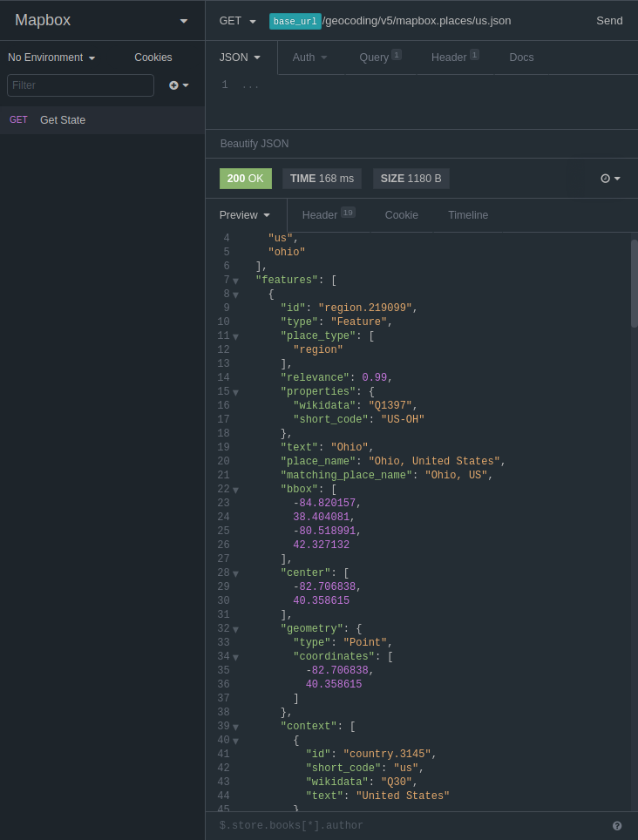This screenshot has width=638, height=840.
Task: Click the bbox value 42.327132
Action: coord(322,545)
